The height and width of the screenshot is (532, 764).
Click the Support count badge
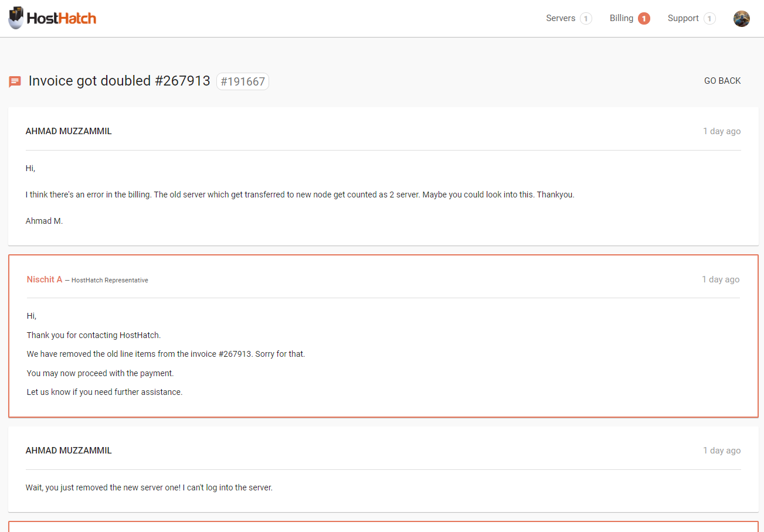709,19
